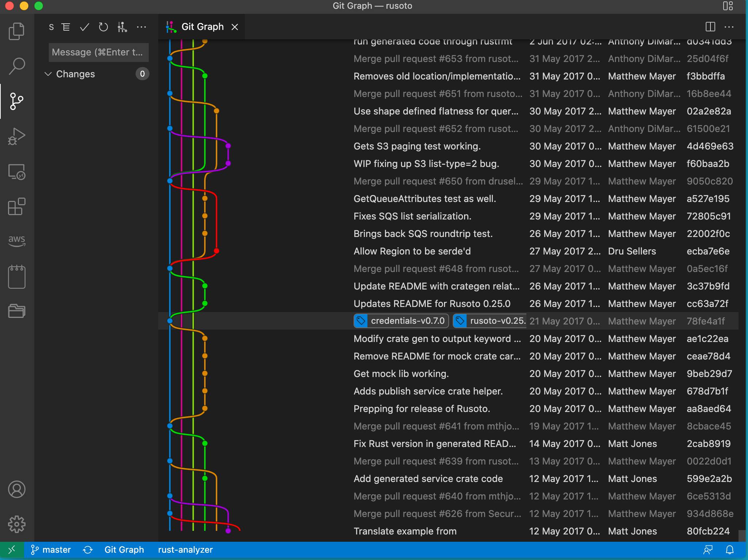The height and width of the screenshot is (560, 748).
Task: Click commit hash 4d469e63
Action: tap(710, 146)
